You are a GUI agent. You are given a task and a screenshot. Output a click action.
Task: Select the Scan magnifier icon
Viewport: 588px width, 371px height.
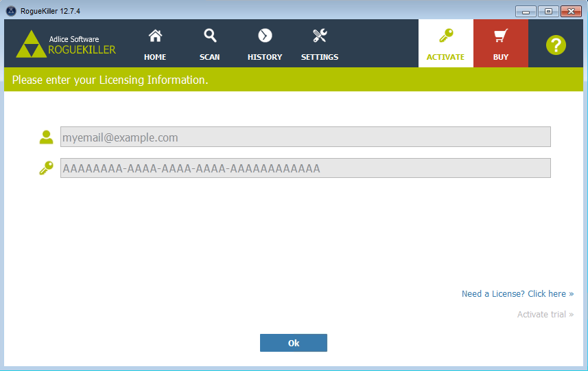coord(210,36)
